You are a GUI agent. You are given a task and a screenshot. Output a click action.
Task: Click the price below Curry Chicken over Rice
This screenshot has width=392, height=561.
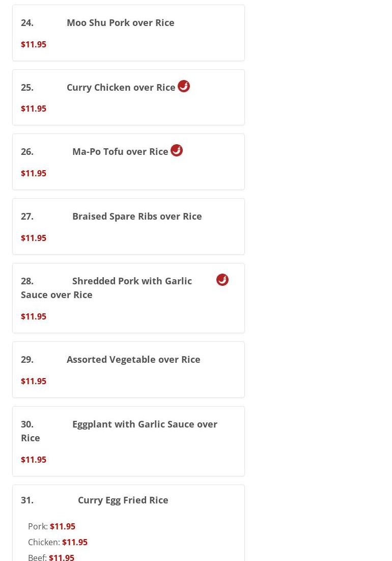[x=34, y=109]
